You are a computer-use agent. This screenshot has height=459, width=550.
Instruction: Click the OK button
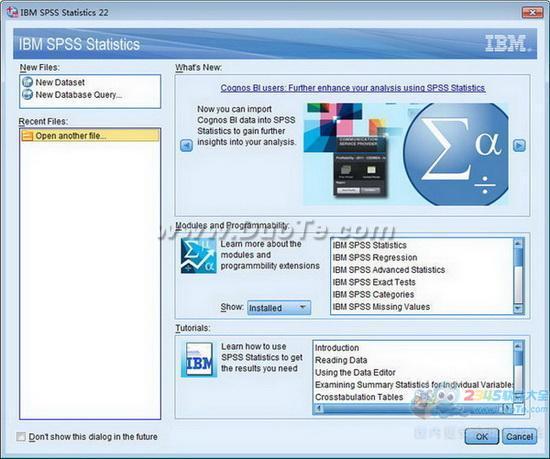482,436
